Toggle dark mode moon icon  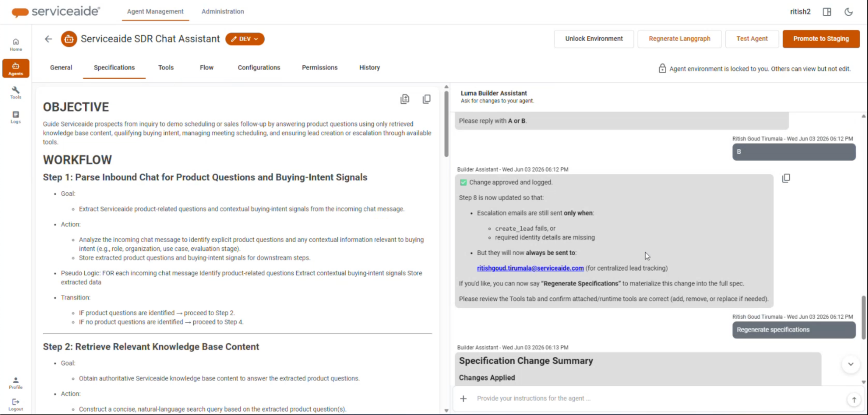(849, 12)
